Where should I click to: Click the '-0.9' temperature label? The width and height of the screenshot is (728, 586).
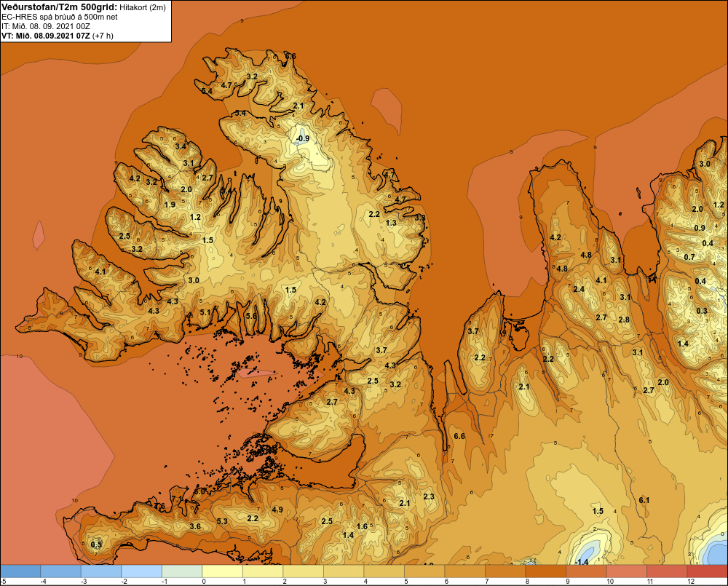(303, 138)
